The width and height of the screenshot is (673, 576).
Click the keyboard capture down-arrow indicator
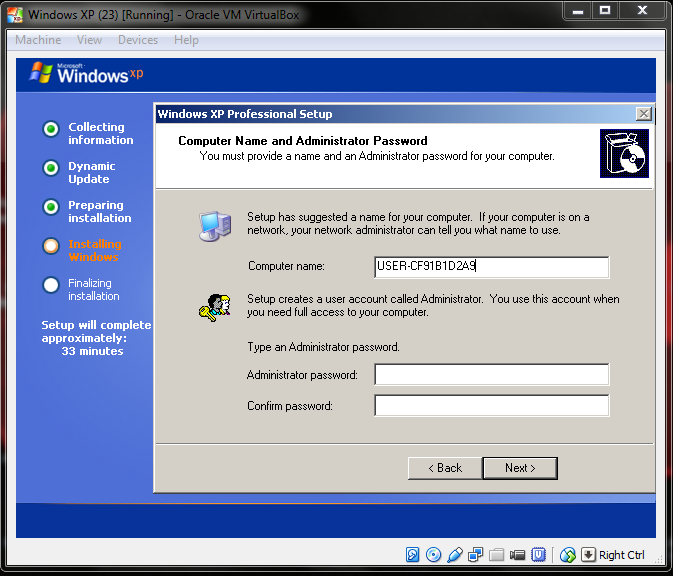click(588, 555)
